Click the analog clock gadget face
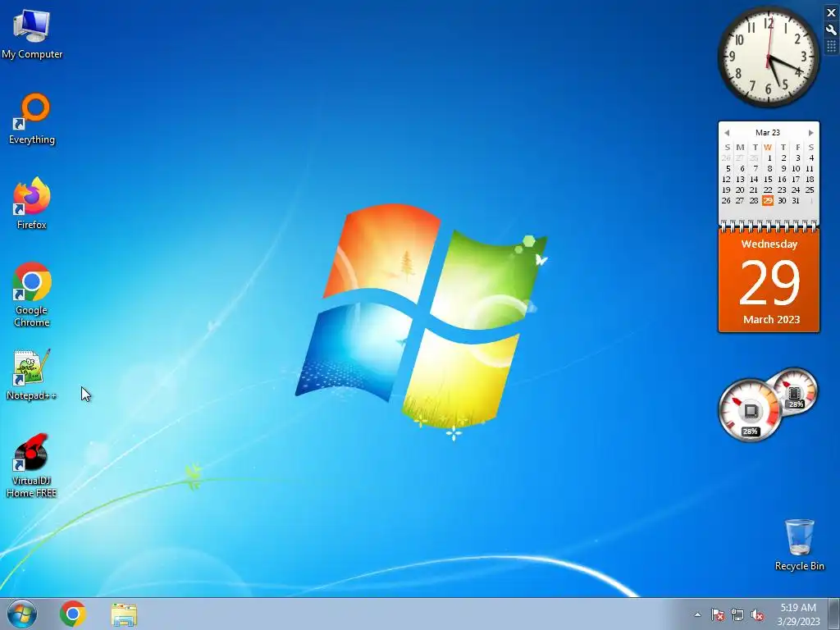This screenshot has width=840, height=630. tap(768, 57)
